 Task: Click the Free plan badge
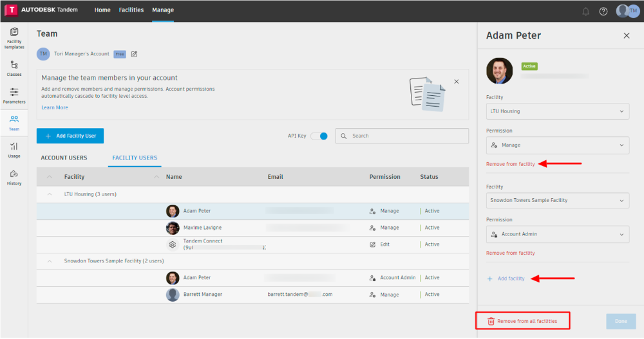click(x=120, y=54)
